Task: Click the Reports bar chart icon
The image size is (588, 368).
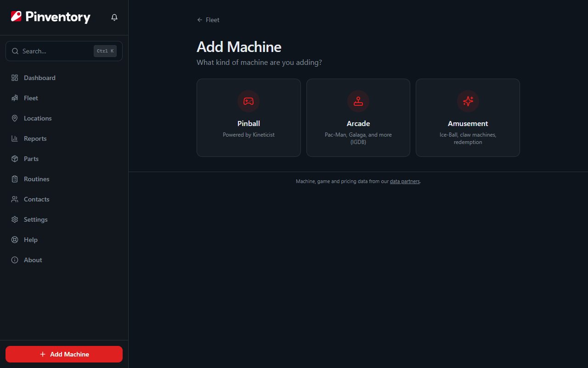Action: [x=15, y=138]
